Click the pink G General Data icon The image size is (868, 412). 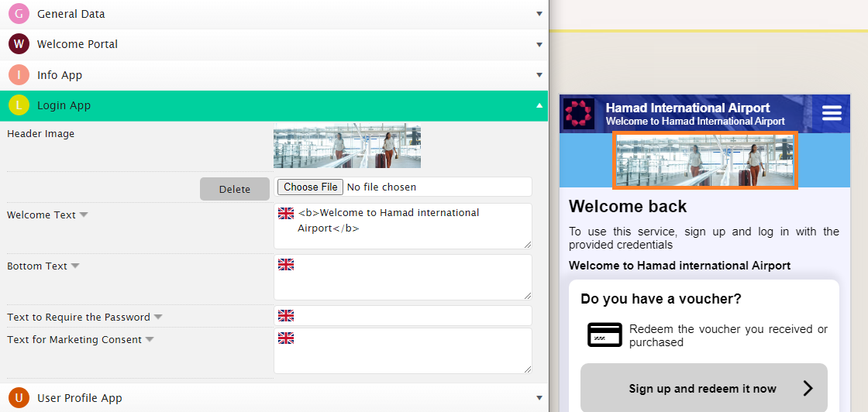[19, 14]
